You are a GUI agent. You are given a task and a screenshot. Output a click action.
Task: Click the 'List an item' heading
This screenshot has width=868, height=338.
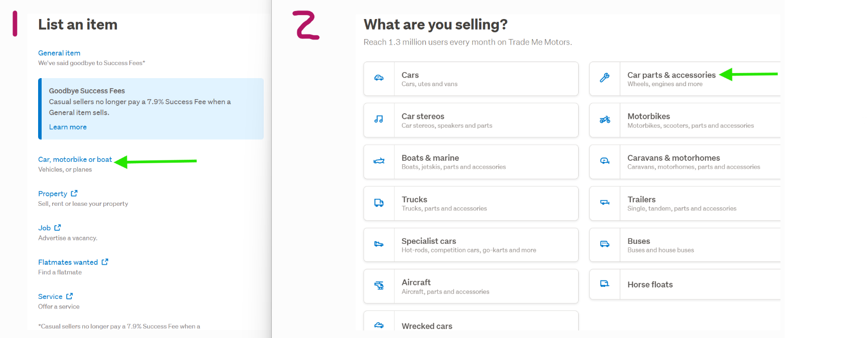pos(78,25)
